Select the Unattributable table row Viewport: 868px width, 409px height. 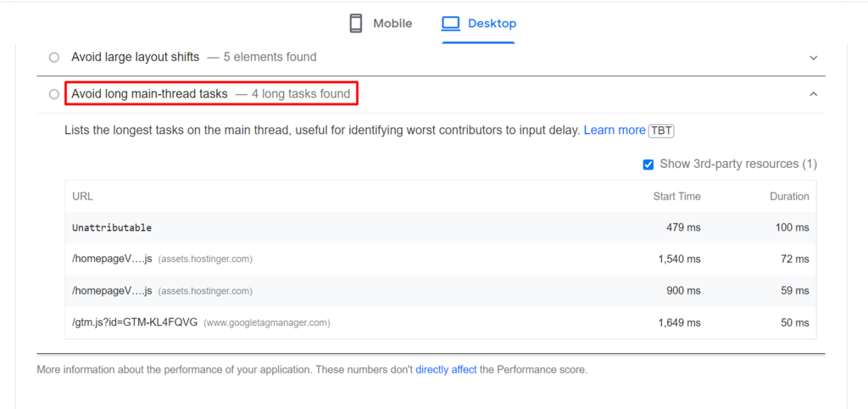112,227
